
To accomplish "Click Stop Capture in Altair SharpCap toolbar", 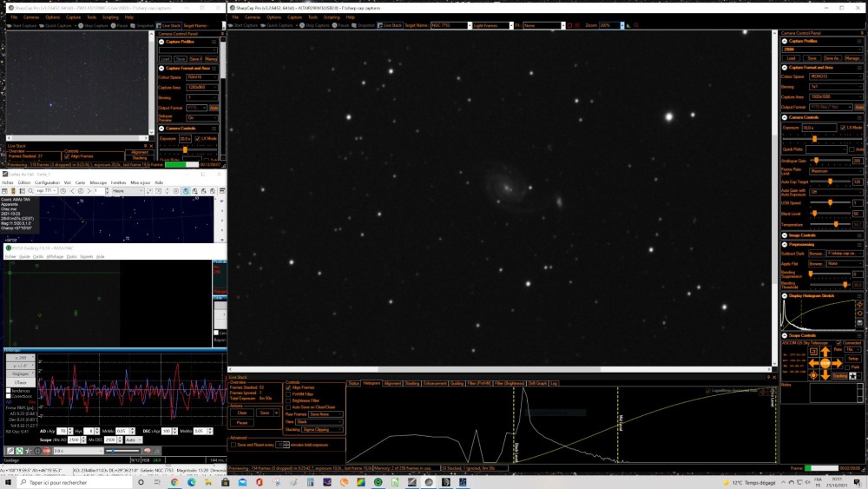I will (314, 25).
